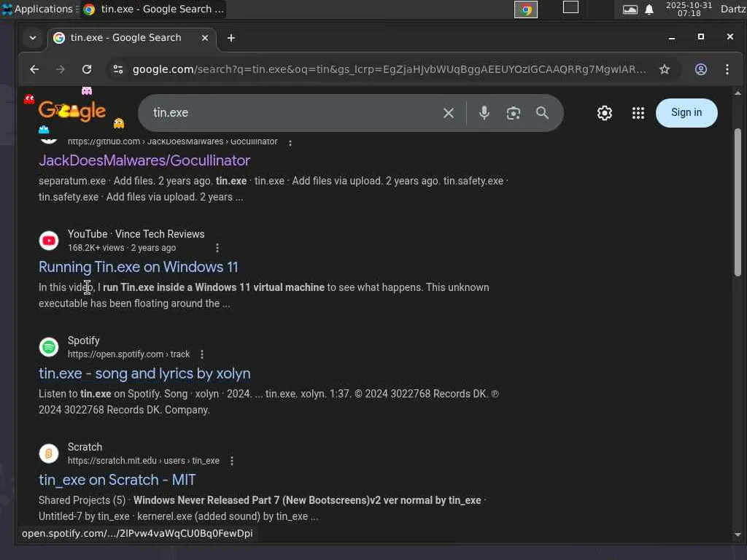Image resolution: width=747 pixels, height=560 pixels.
Task: Click the page's vertical scrollbar thumb
Action: (x=738, y=203)
